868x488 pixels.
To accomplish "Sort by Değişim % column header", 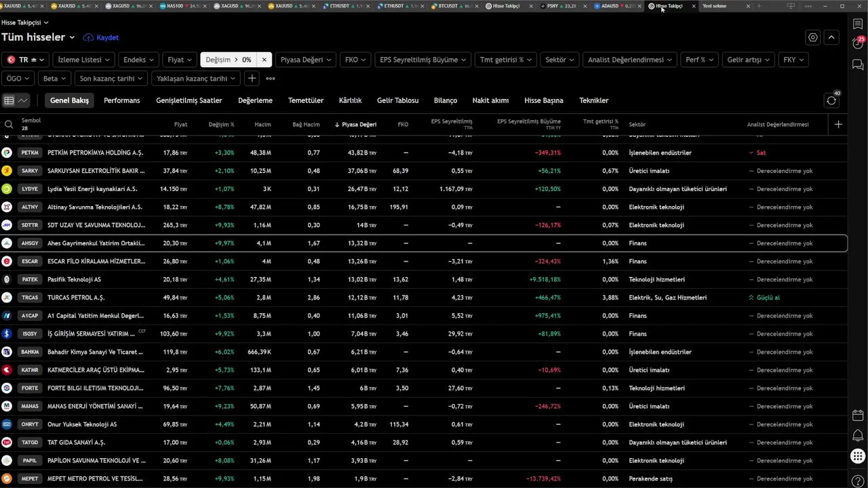I will coord(221,125).
